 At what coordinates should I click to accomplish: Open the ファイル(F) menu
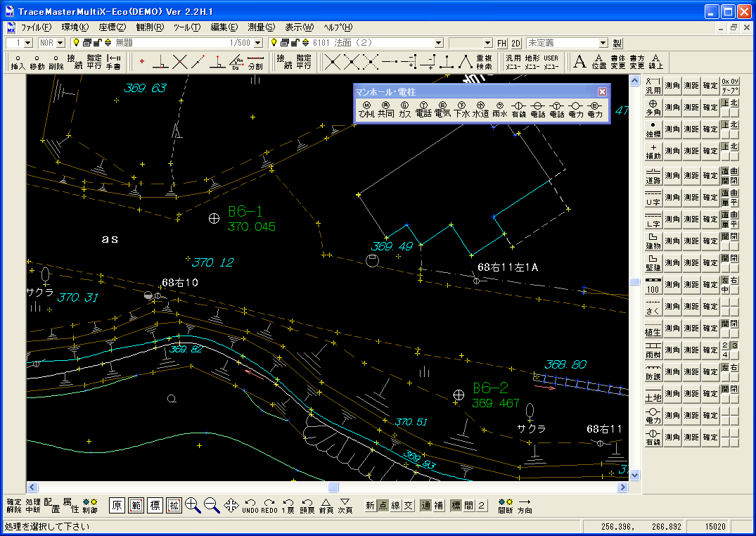[36, 27]
